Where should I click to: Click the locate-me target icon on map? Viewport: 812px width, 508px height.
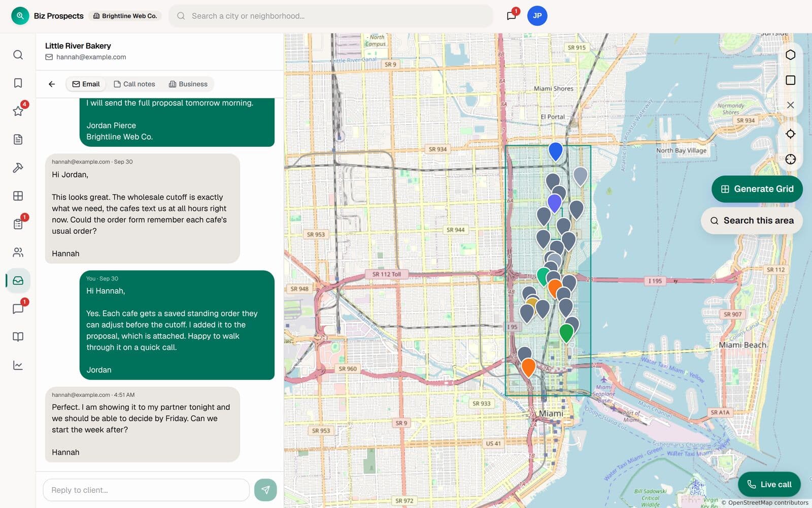(x=790, y=134)
